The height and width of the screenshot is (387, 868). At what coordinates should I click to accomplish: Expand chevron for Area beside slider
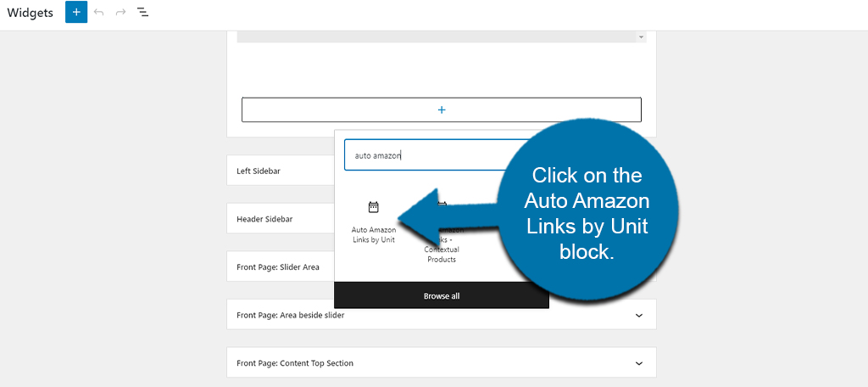(x=639, y=315)
